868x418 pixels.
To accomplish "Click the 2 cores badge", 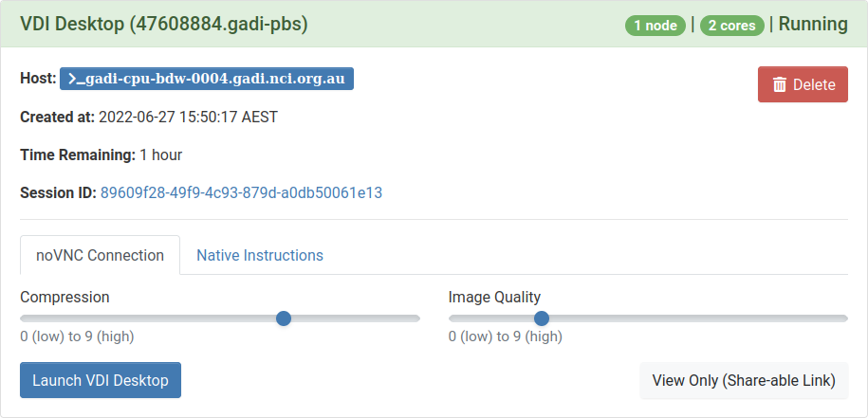I will pyautogui.click(x=731, y=26).
